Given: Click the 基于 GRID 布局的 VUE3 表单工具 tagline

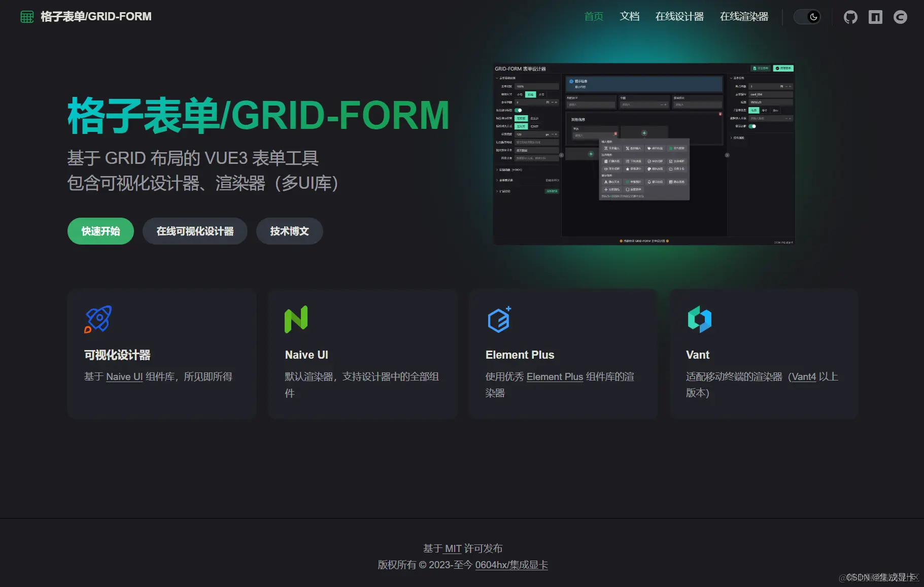Looking at the screenshot, I should click(193, 158).
